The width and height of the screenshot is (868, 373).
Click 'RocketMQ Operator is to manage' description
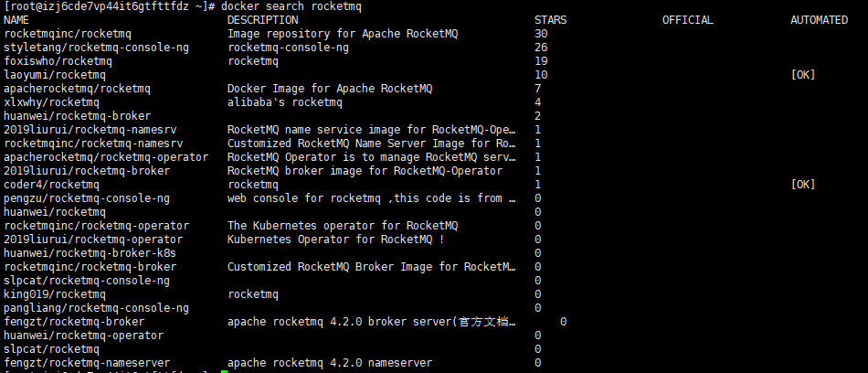pos(372,157)
